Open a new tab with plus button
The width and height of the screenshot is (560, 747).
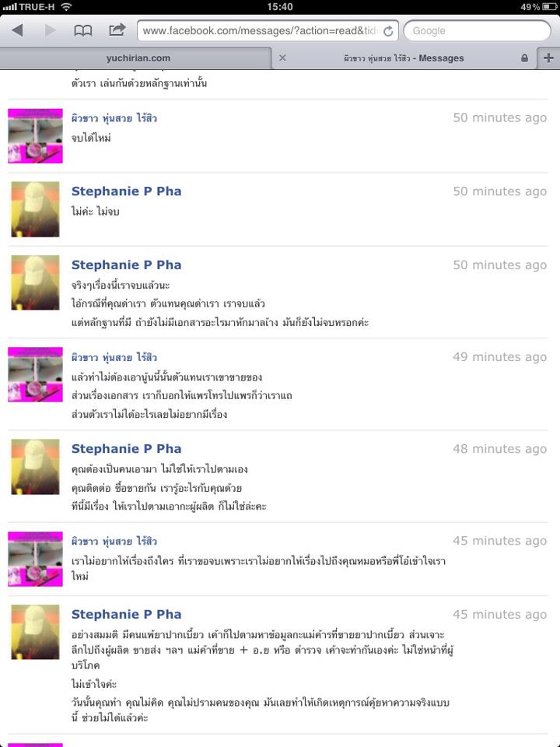click(548, 58)
